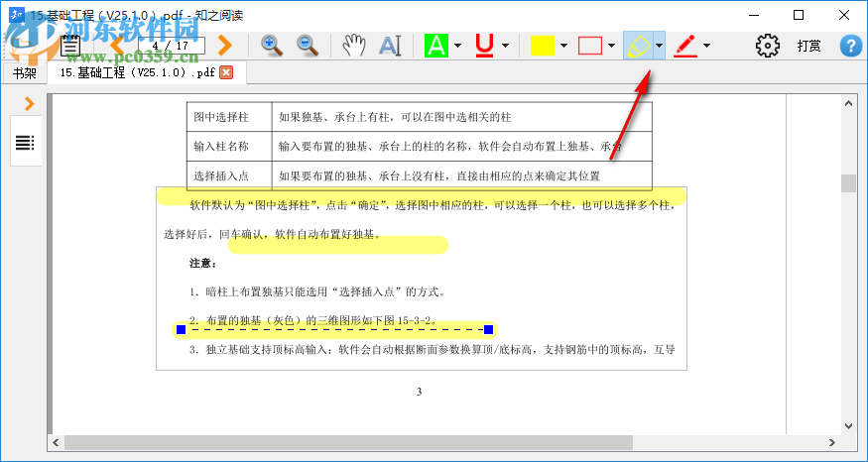868x462 pixels.
Task: Click the horizontal scrollbar thumb
Action: [x=348, y=442]
